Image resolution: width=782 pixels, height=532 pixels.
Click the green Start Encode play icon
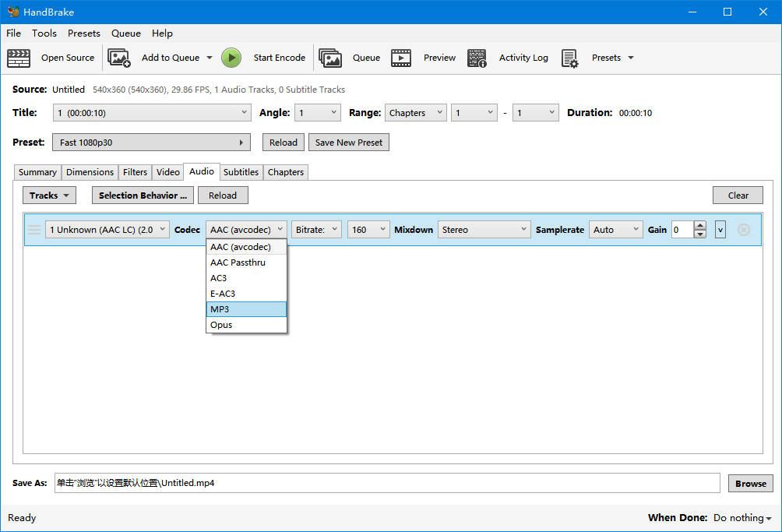tap(231, 58)
